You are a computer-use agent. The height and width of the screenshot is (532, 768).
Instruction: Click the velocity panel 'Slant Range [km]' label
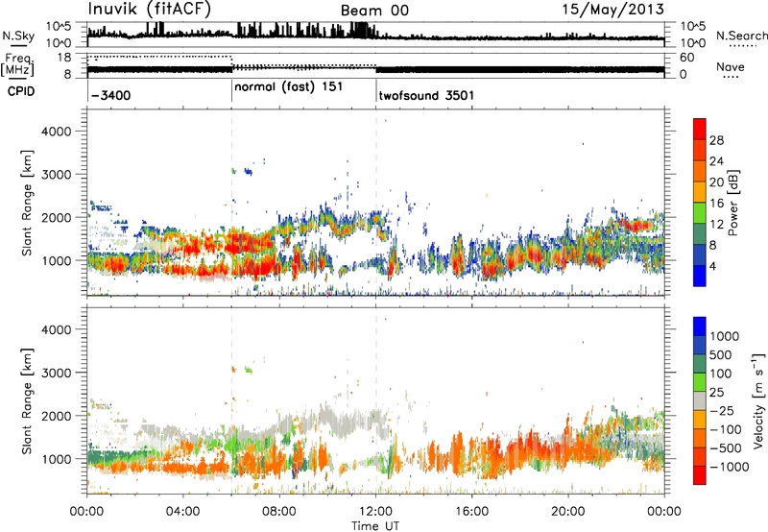coord(27,401)
